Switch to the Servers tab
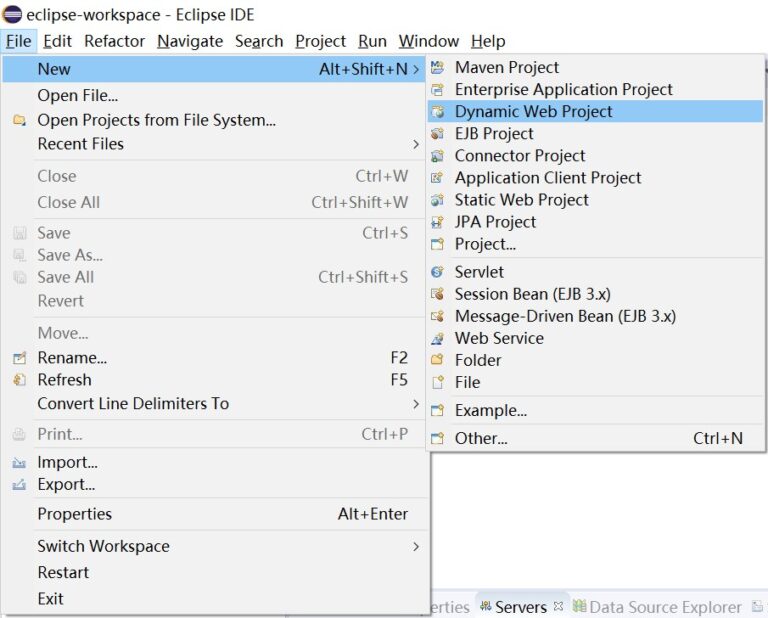The image size is (768, 618). 521,607
